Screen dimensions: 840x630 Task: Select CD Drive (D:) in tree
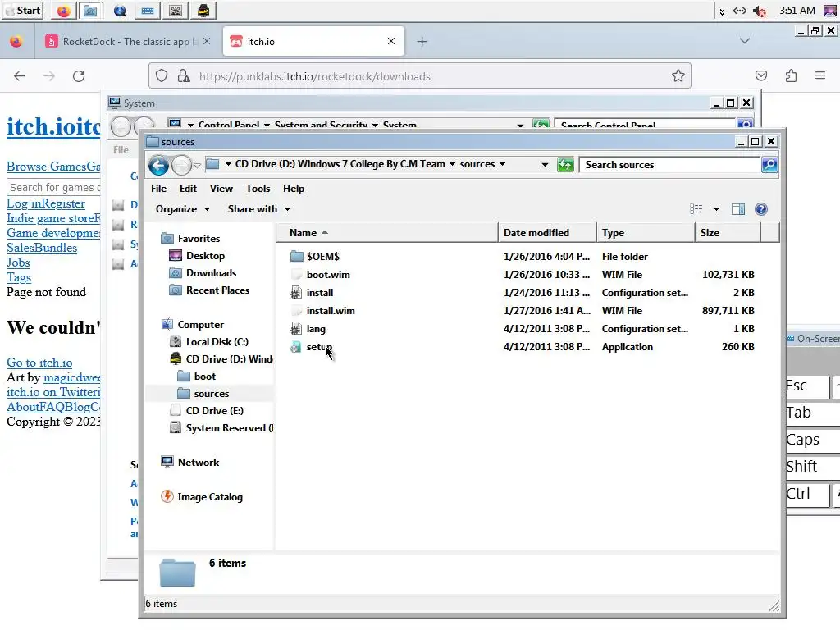click(x=229, y=359)
